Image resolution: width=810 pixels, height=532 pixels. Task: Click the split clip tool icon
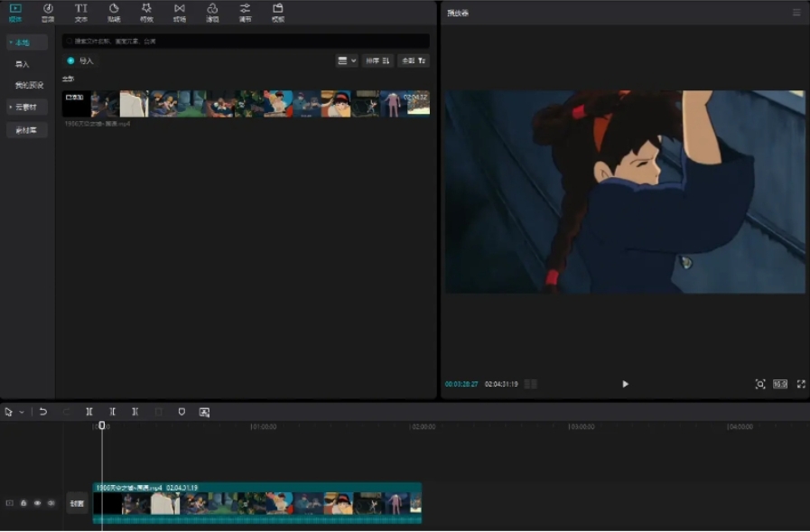coord(89,412)
